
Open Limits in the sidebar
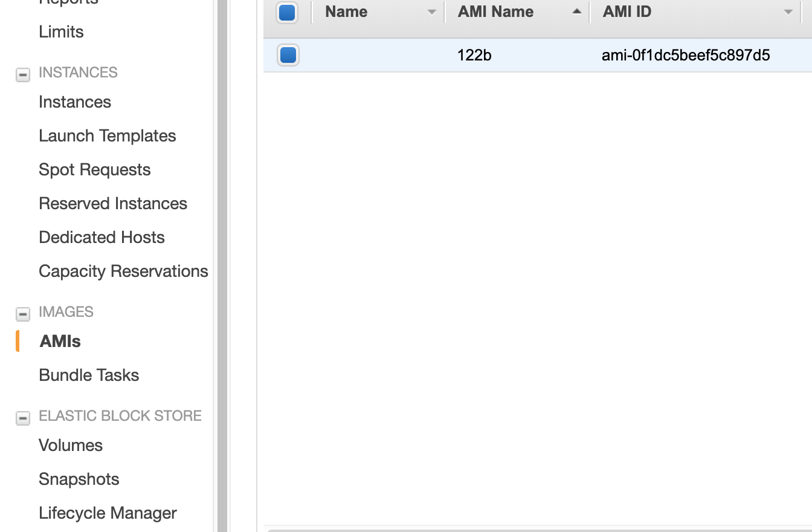click(x=61, y=31)
